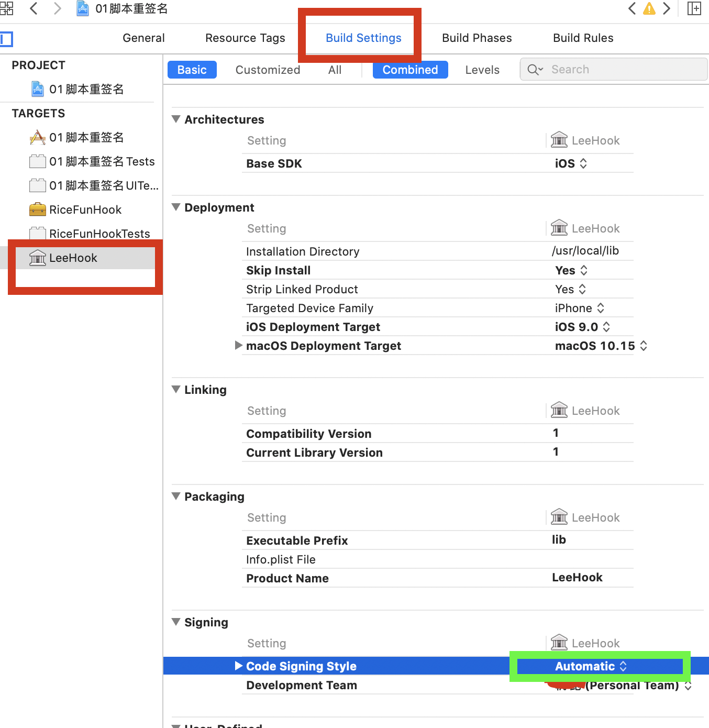Select the Skip Install setting name
The width and height of the screenshot is (709, 728).
coord(278,270)
